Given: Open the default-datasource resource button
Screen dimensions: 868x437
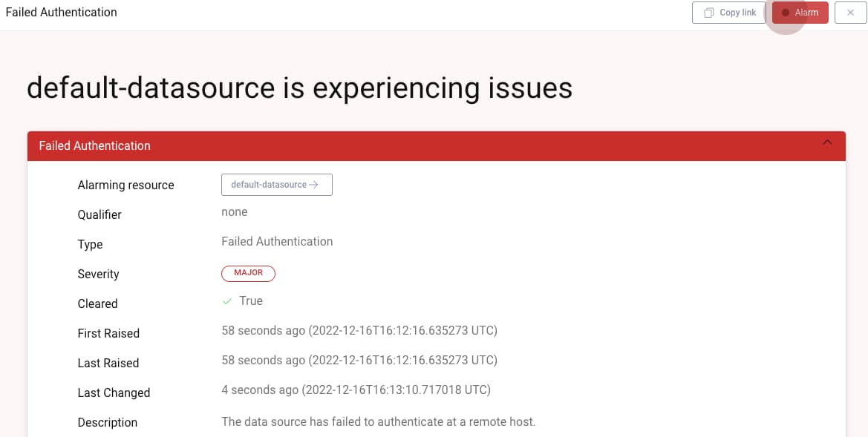Looking at the screenshot, I should click(x=276, y=185).
